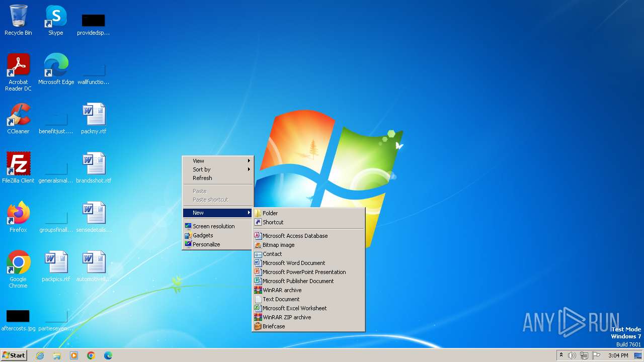Create a new Microsoft Publisher Document

308,281
